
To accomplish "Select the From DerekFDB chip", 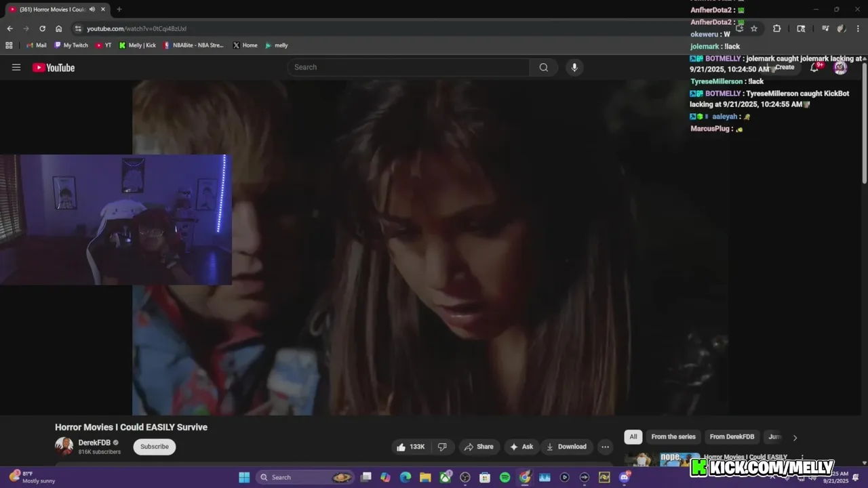I will (732, 436).
